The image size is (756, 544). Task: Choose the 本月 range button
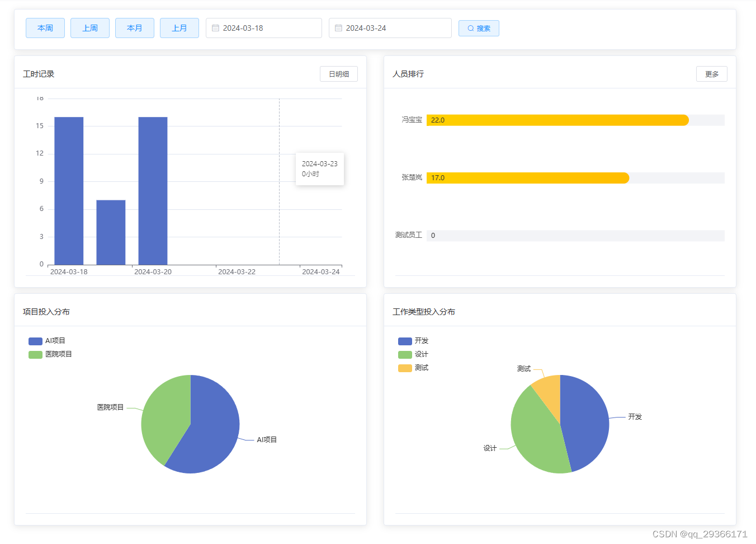pos(135,28)
